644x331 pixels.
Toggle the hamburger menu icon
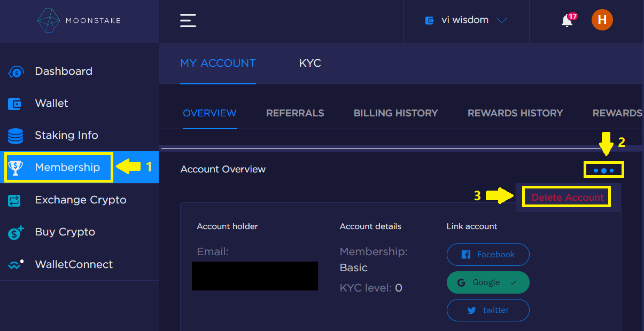pos(188,21)
